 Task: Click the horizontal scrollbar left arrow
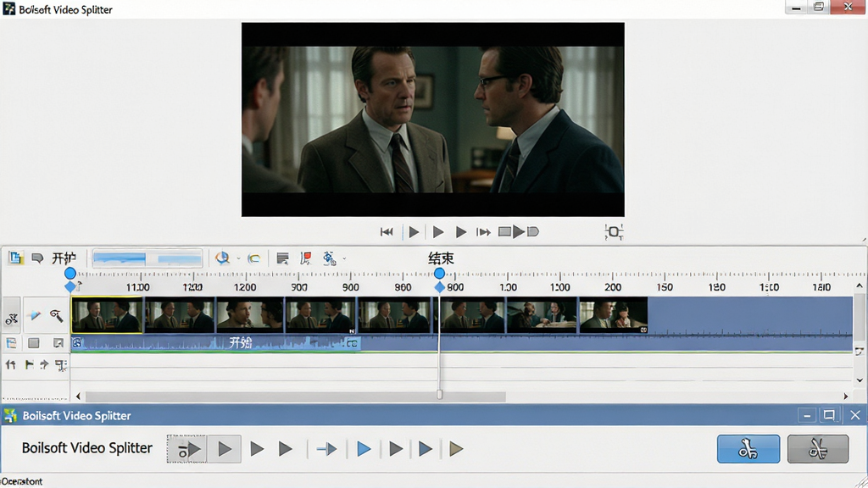(x=78, y=396)
